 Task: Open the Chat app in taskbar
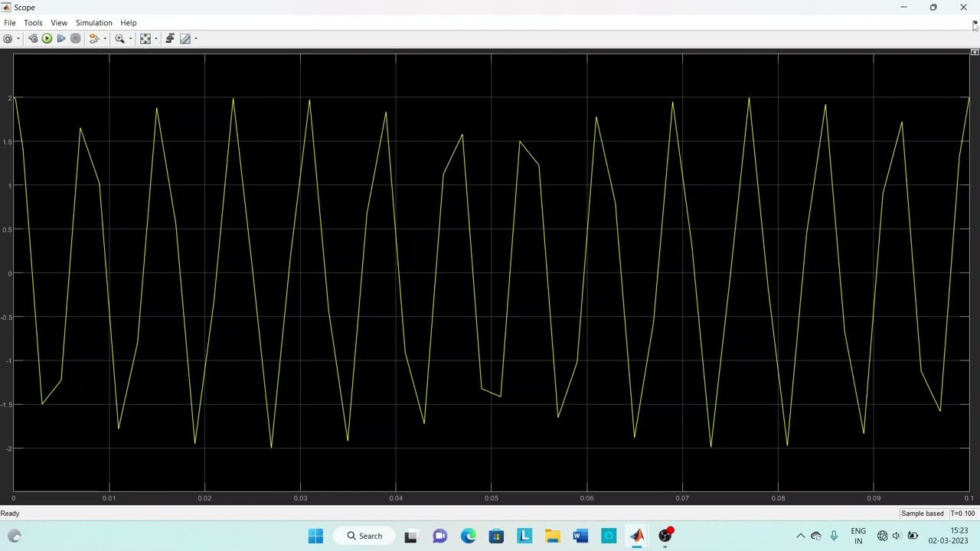click(x=439, y=536)
